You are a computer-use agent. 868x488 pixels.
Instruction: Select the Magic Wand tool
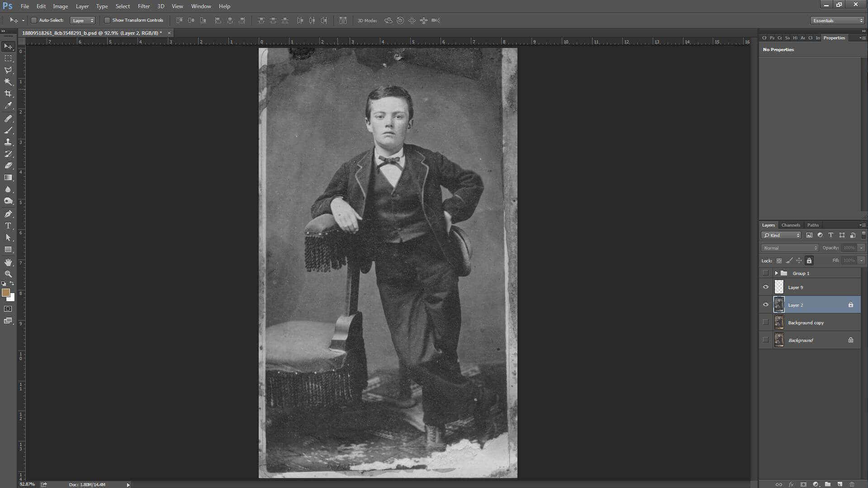coord(8,82)
